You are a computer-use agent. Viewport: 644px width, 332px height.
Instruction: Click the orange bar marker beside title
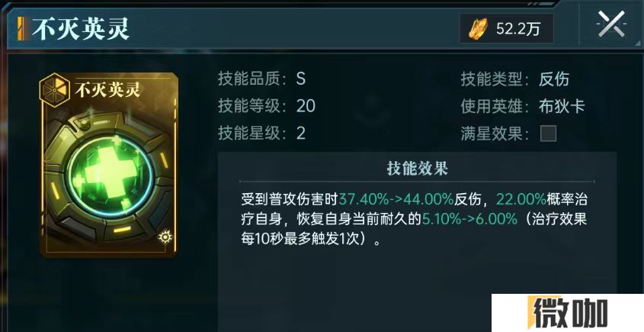[22, 29]
